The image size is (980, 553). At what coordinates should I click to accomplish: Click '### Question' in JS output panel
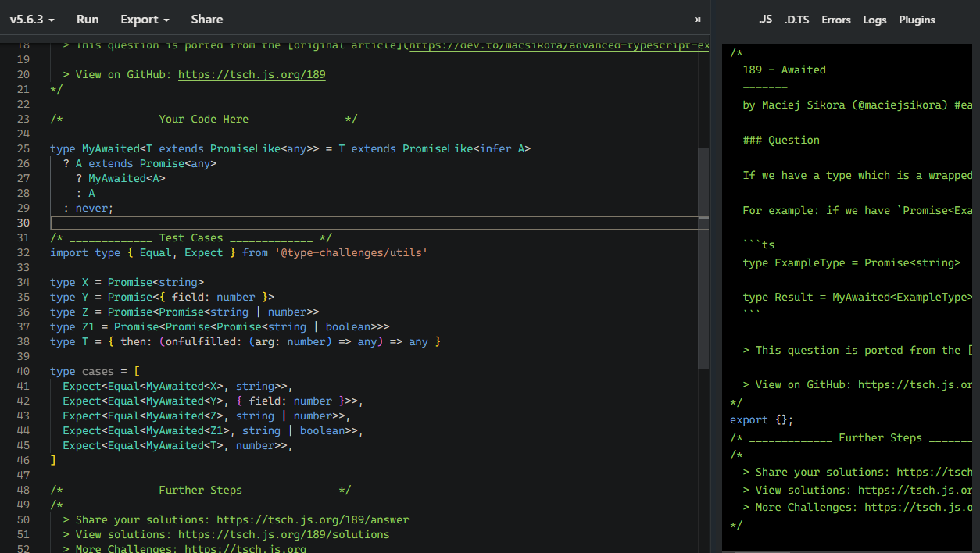[x=781, y=141]
